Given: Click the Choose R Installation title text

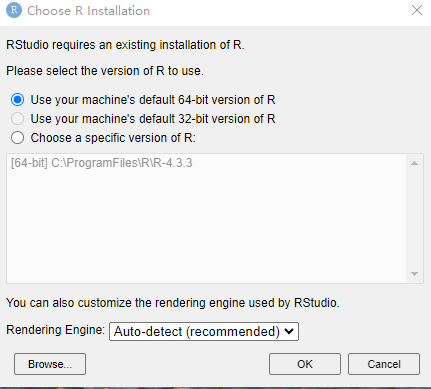Looking at the screenshot, I should pos(88,11).
